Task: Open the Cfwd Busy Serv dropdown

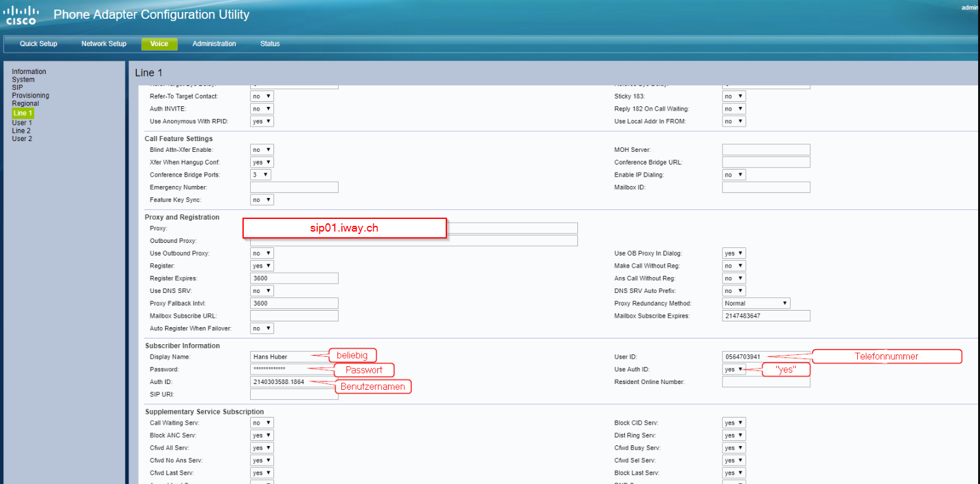Action: tap(734, 448)
